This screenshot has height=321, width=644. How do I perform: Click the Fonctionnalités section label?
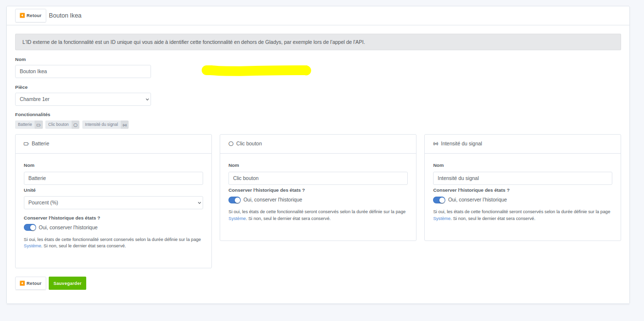click(x=33, y=114)
